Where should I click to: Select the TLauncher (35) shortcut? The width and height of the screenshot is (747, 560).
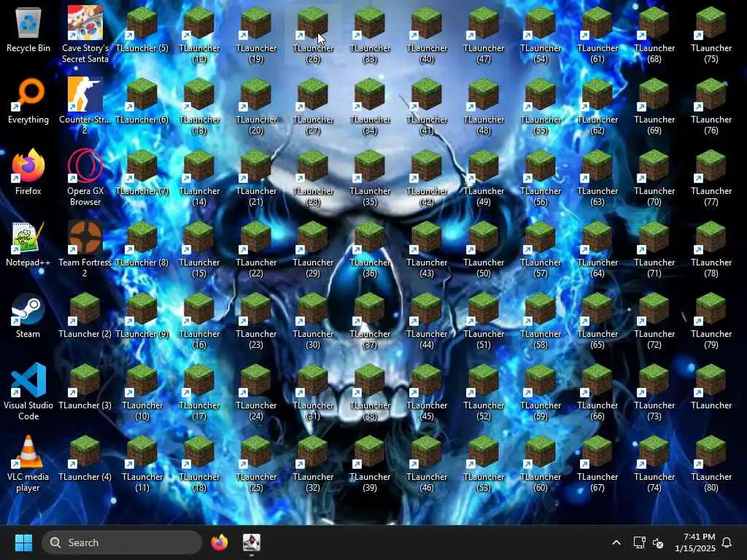tap(370, 177)
